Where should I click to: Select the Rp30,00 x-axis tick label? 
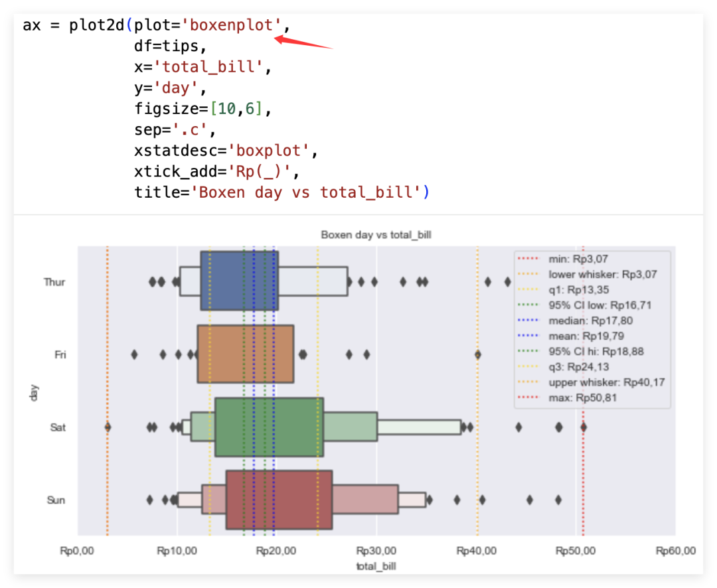pyautogui.click(x=376, y=551)
